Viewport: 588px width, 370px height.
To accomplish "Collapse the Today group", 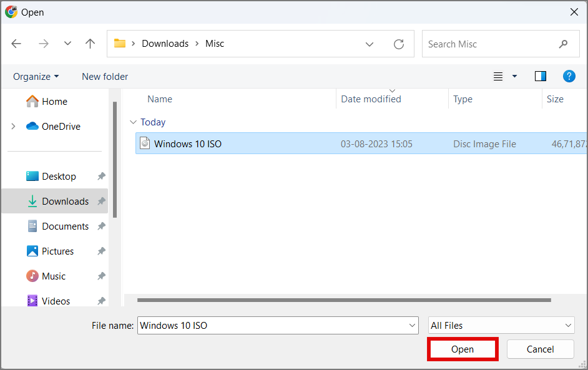I will click(x=133, y=122).
